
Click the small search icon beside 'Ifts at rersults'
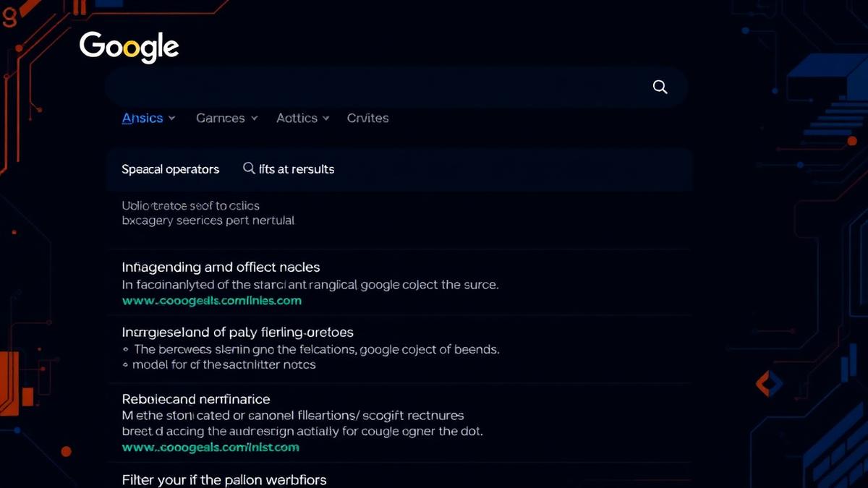[248, 168]
